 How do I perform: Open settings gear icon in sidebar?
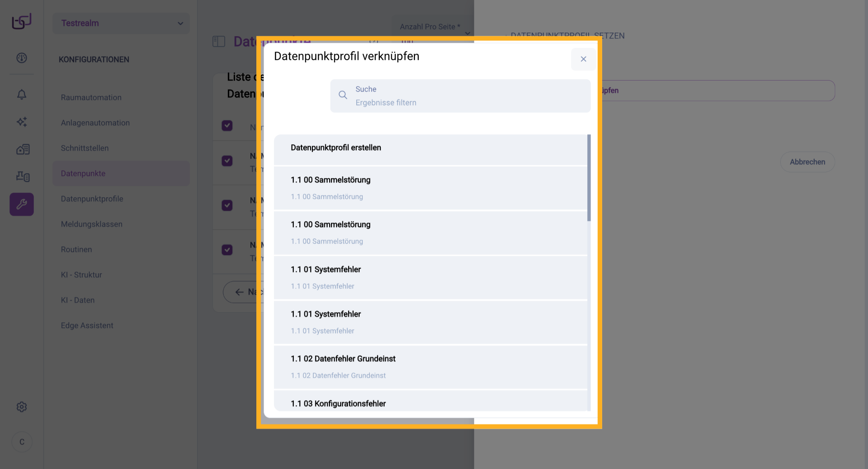22,407
